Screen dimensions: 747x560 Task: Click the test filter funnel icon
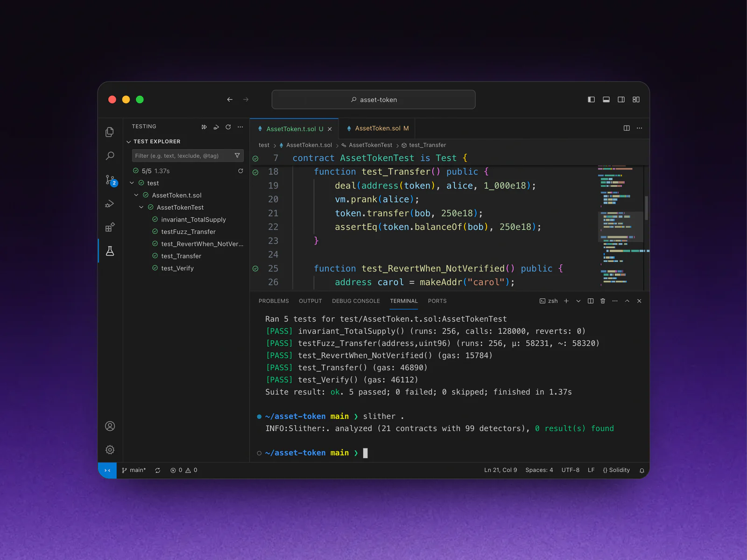tap(237, 155)
